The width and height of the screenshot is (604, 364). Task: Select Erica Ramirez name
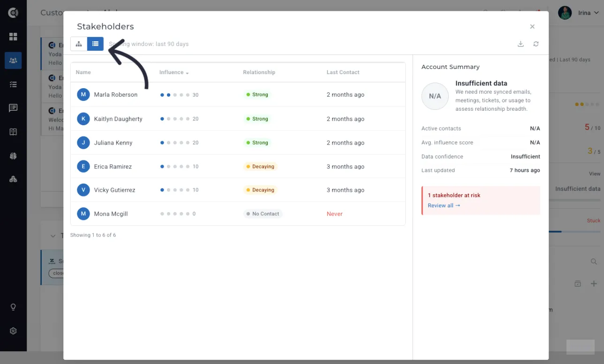113,167
